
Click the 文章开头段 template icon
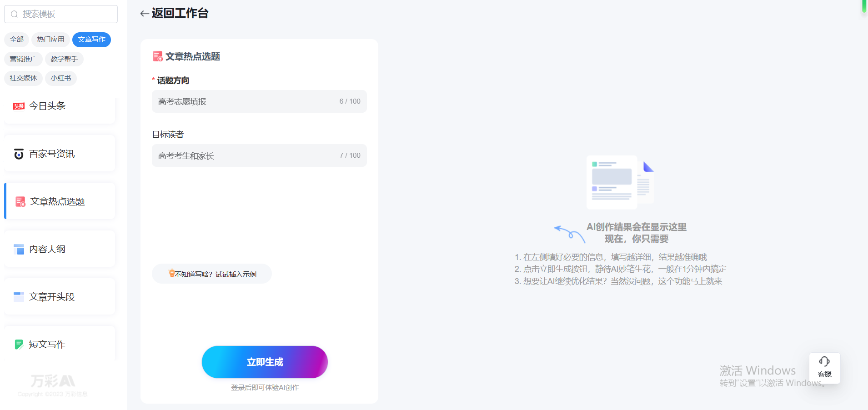pos(19,297)
